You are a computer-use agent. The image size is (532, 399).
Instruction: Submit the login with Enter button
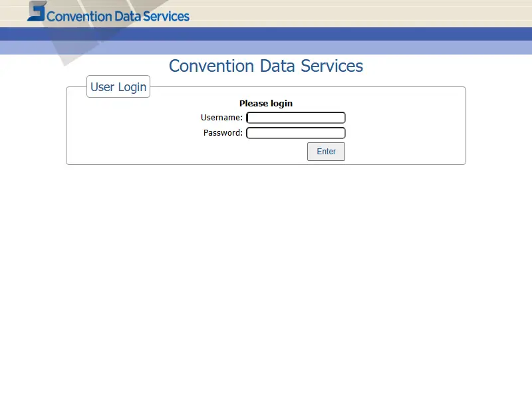click(326, 152)
